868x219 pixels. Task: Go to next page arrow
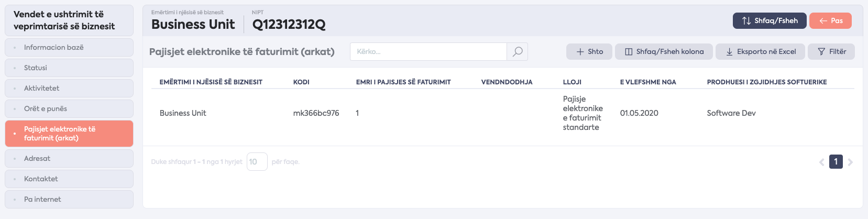tap(850, 162)
